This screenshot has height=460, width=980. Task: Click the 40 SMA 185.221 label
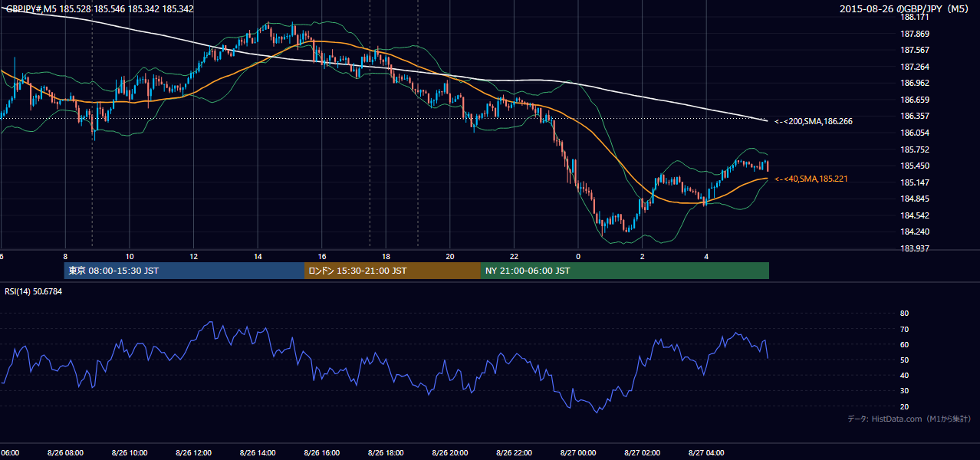coord(811,179)
